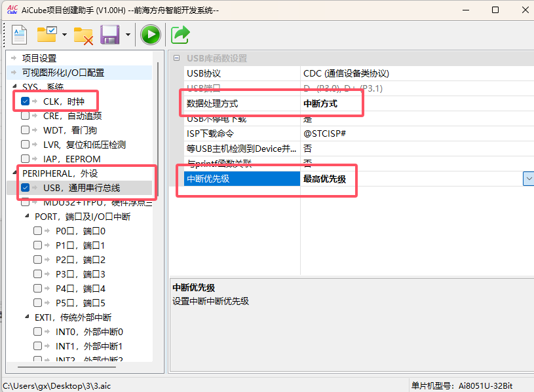The height and width of the screenshot is (392, 534).
Task: Collapse the SYS 系统 tree node
Action: tap(14, 87)
